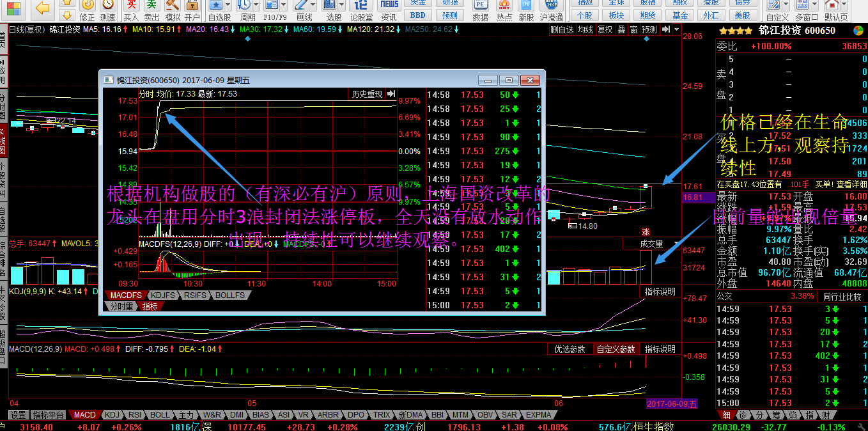Click 删自选 remove from watchlist button

tap(562, 29)
